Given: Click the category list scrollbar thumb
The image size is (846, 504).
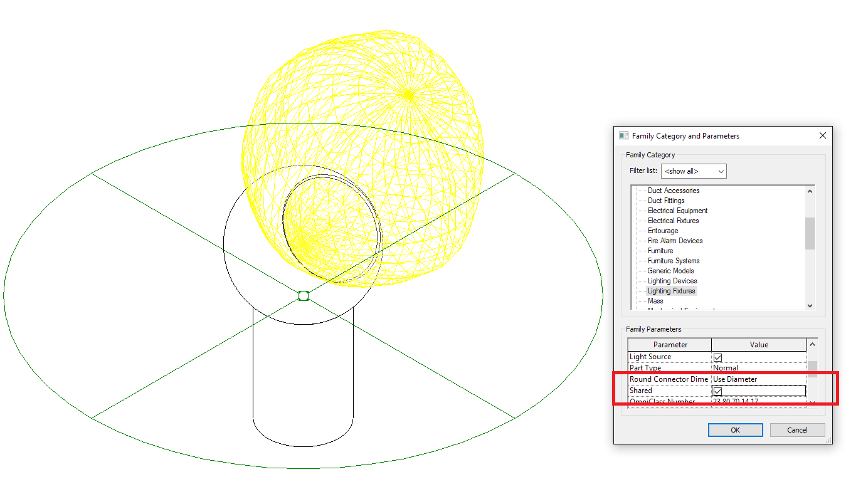Looking at the screenshot, I should tap(810, 233).
